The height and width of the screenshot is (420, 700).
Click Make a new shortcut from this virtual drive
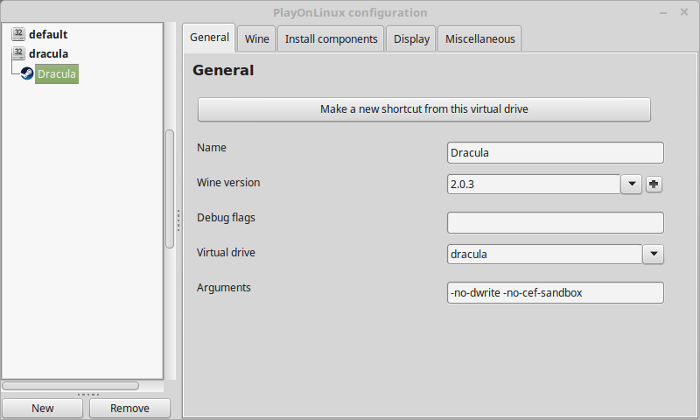[x=424, y=109]
